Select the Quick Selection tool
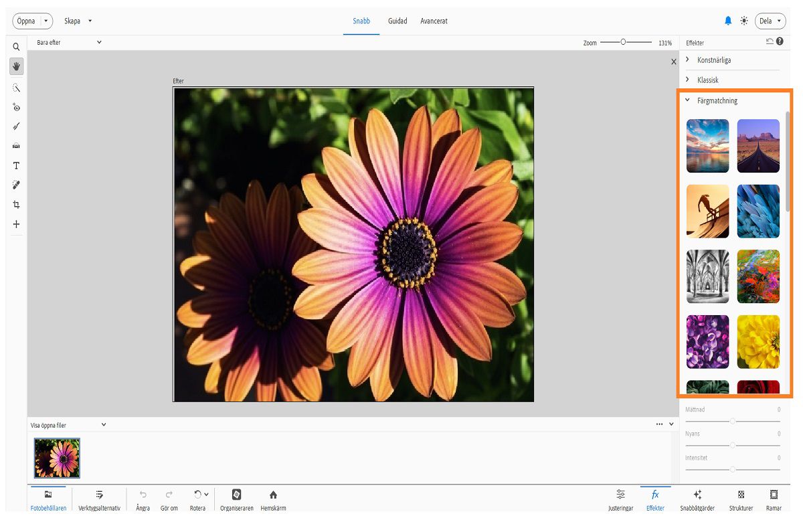 [16, 88]
